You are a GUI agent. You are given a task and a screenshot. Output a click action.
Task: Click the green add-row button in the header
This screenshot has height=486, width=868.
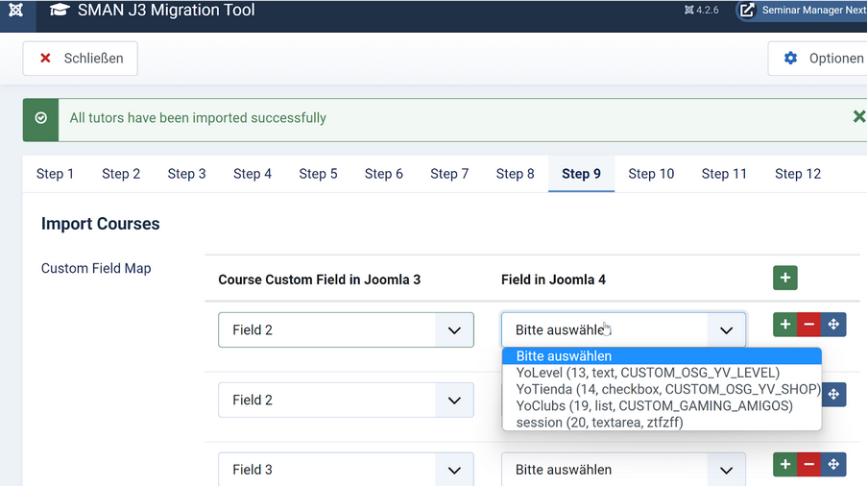tap(784, 278)
